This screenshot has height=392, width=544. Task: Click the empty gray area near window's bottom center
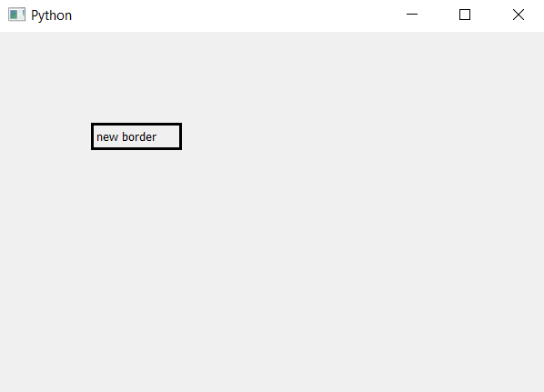pos(272,375)
